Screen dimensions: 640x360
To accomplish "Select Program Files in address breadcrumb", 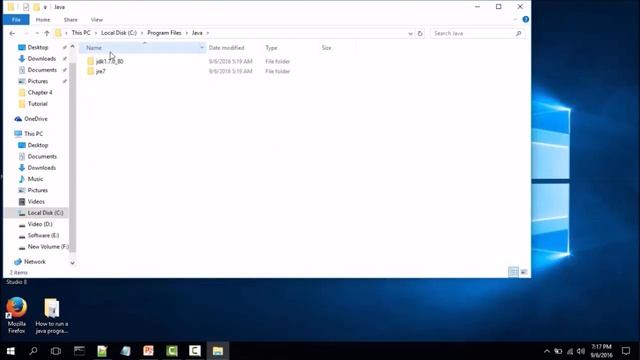I will pyautogui.click(x=164, y=33).
